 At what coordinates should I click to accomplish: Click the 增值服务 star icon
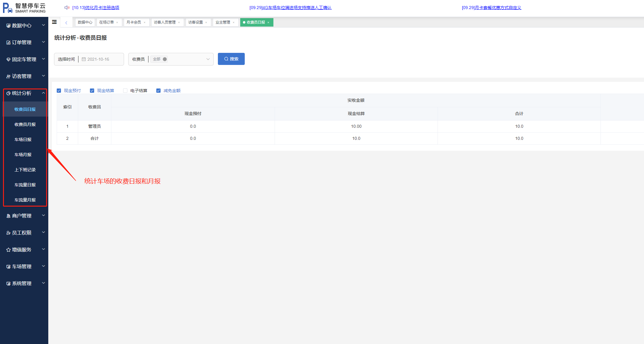(8, 250)
